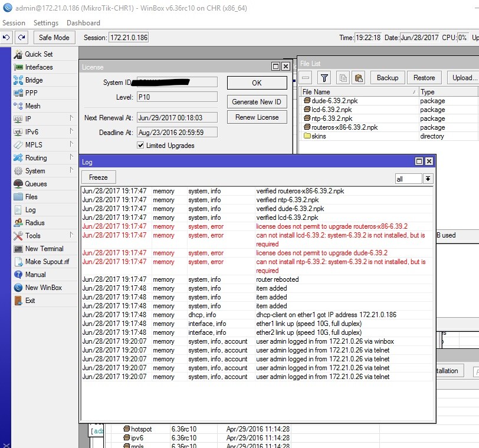Click the Redo arrow icon
Viewport: 479px width, 448px height.
point(21,37)
